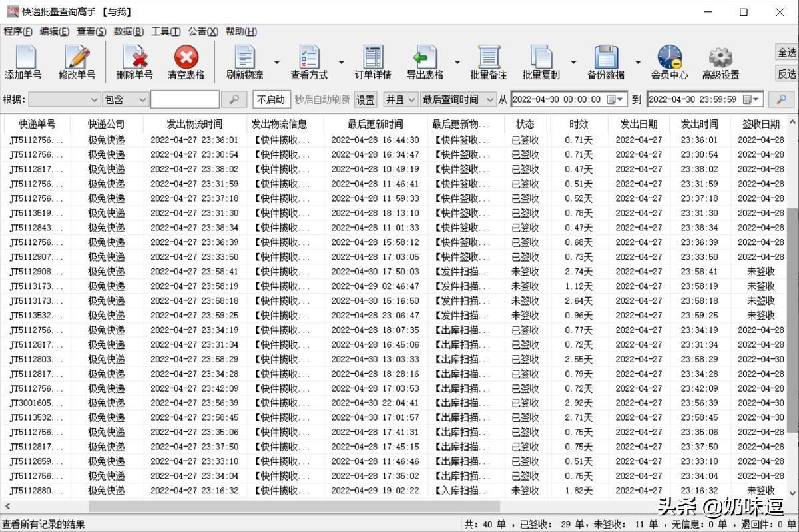Open the 数据 menu

pyautogui.click(x=128, y=31)
